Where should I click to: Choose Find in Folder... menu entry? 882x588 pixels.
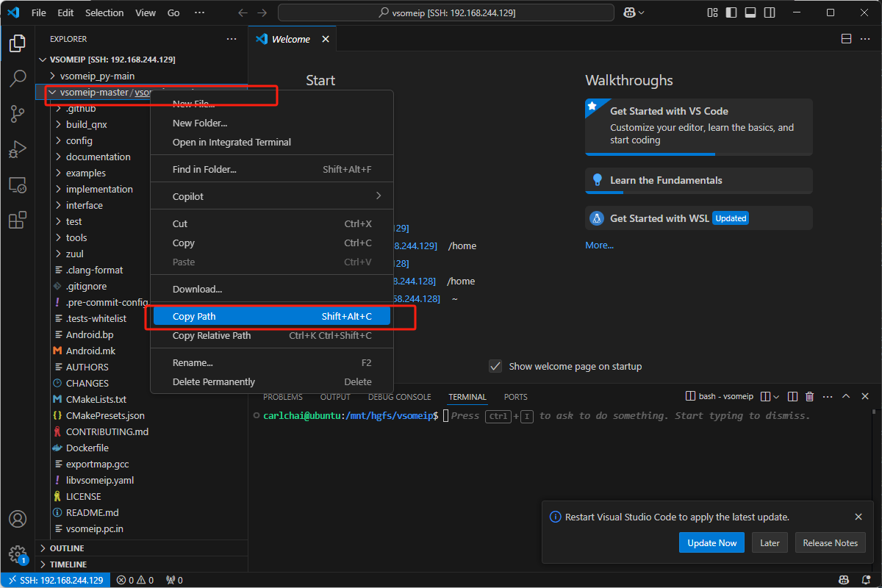(272, 169)
